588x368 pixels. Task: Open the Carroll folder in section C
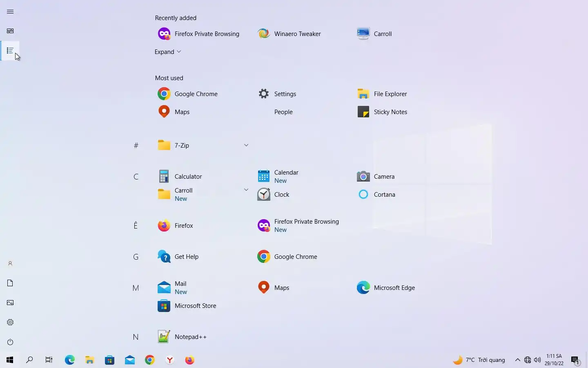(x=203, y=195)
